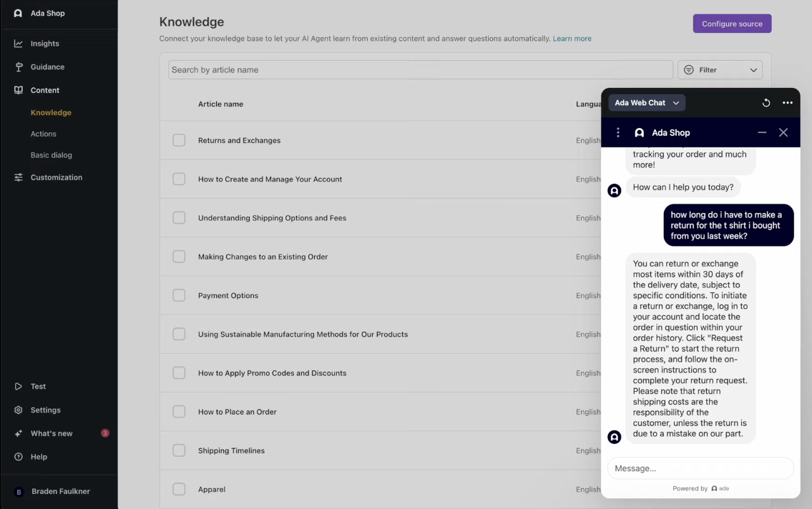Click the Content book icon
The width and height of the screenshot is (812, 509).
[x=19, y=90]
